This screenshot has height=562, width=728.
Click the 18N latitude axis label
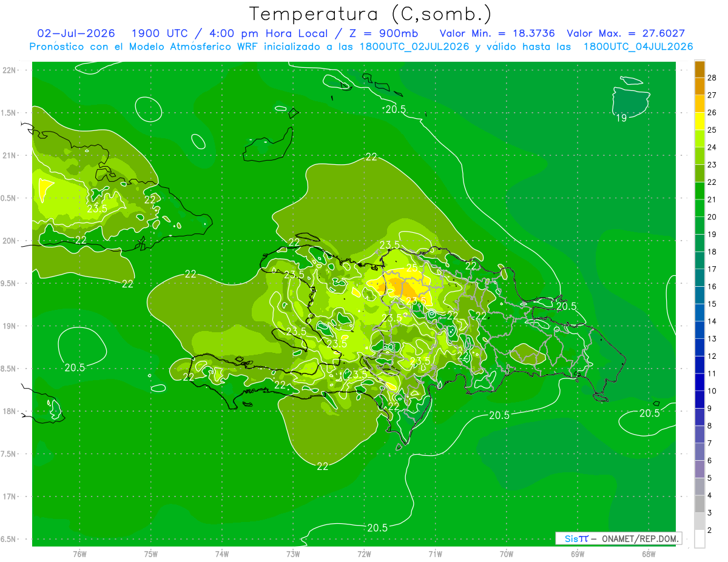click(8, 412)
